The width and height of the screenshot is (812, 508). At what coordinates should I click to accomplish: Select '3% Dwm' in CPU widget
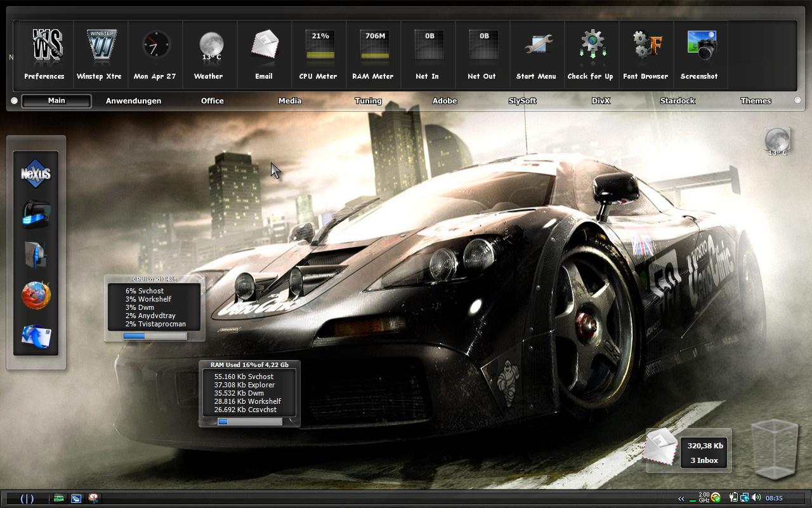tap(140, 307)
